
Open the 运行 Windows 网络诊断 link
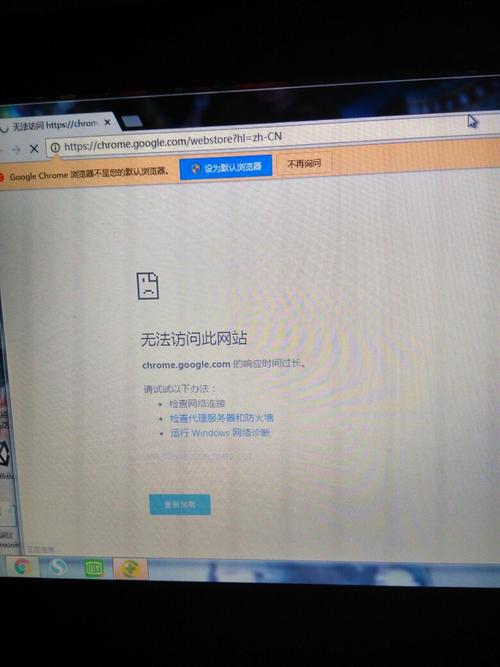[220, 433]
